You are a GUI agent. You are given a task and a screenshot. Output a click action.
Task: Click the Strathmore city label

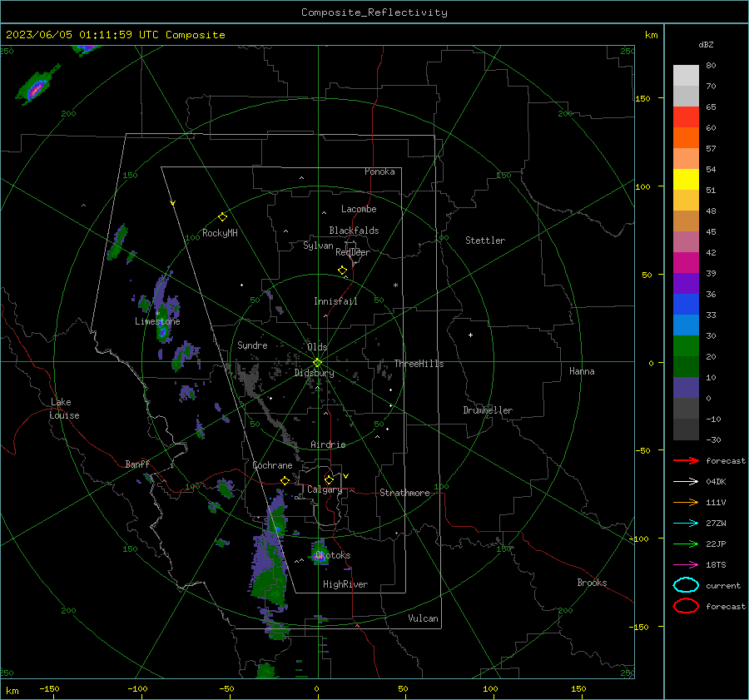click(404, 493)
